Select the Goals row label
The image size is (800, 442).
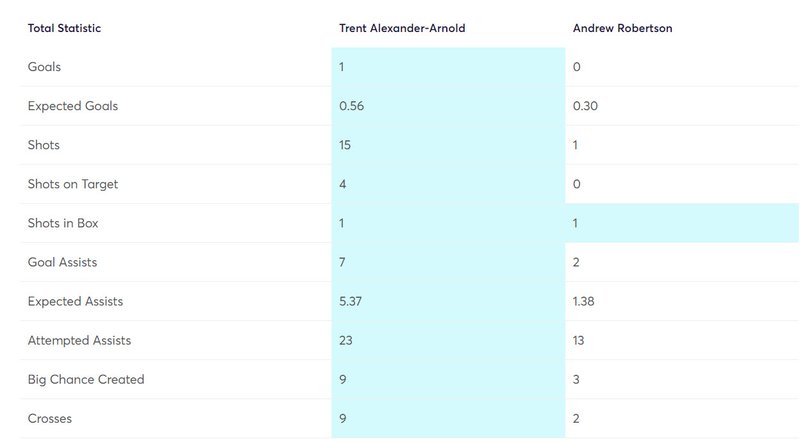coord(44,67)
